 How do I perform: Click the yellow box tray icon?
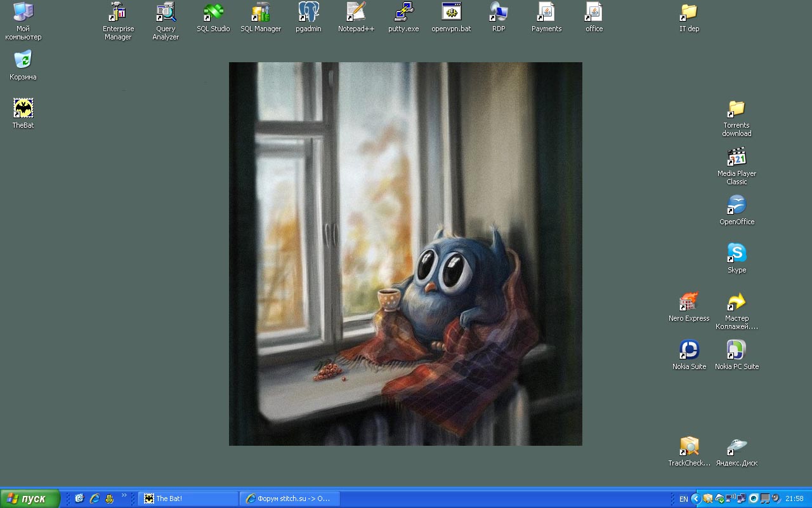coord(708,498)
